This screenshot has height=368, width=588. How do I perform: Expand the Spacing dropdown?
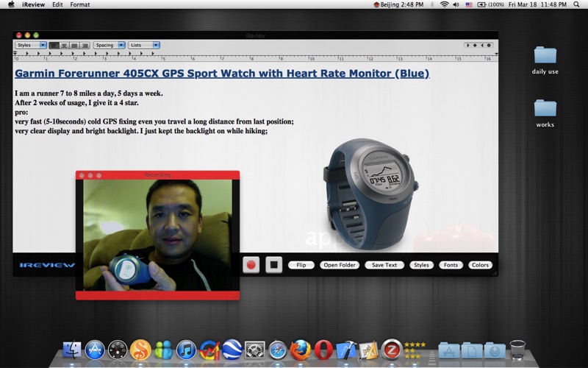pyautogui.click(x=109, y=45)
